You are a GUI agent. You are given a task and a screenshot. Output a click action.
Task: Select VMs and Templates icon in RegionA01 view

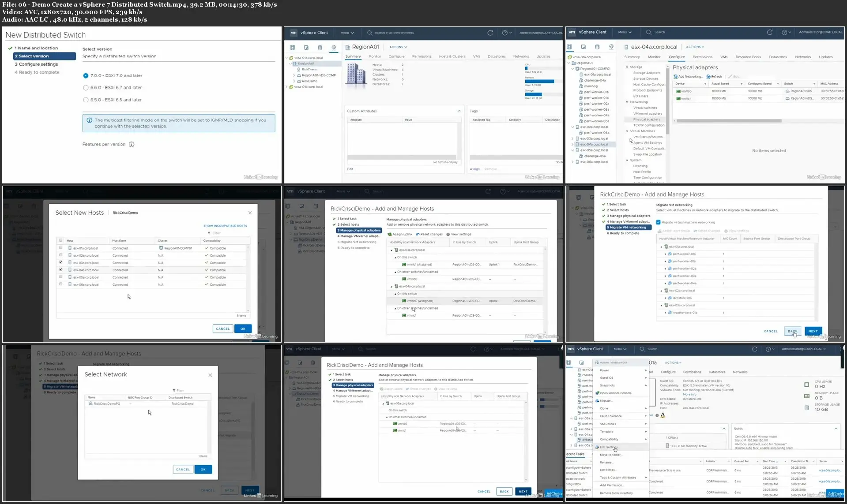click(x=306, y=47)
